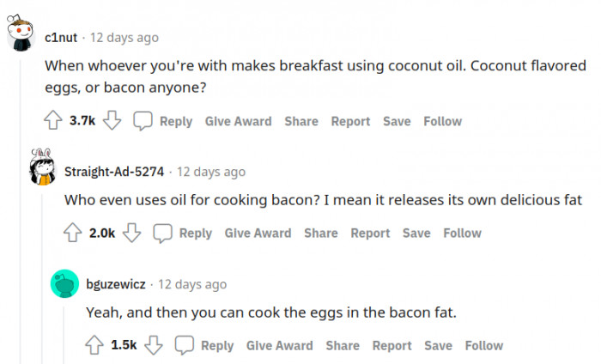Viewport: 601px width, 364px height.
Task: Click speech bubble icon on bguzewicz's comment
Action: point(185,345)
